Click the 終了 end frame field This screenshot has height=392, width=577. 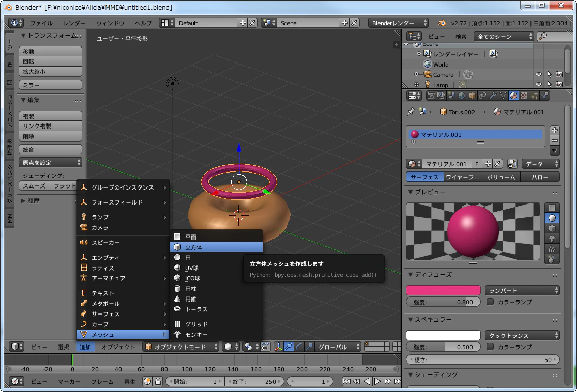[254, 381]
